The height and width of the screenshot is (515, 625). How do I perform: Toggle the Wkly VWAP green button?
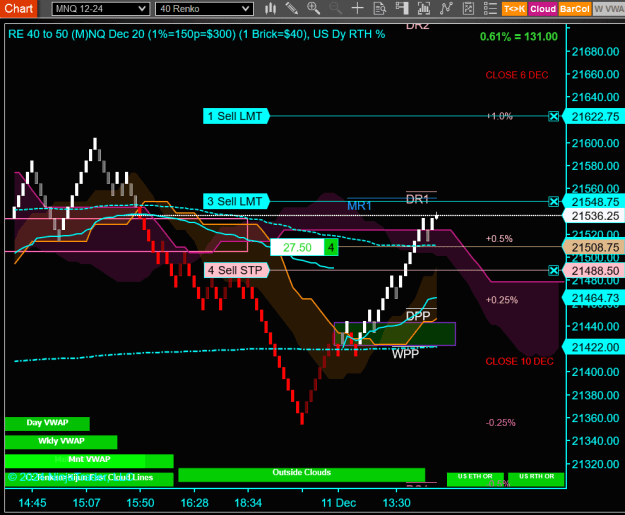[61, 442]
